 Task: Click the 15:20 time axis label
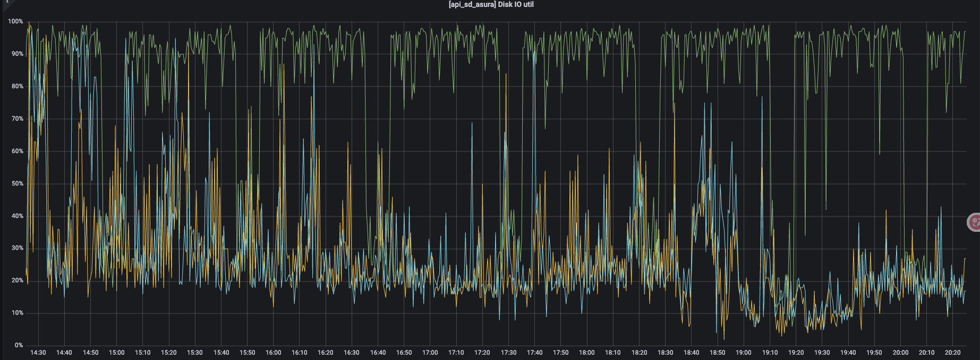[169, 353]
